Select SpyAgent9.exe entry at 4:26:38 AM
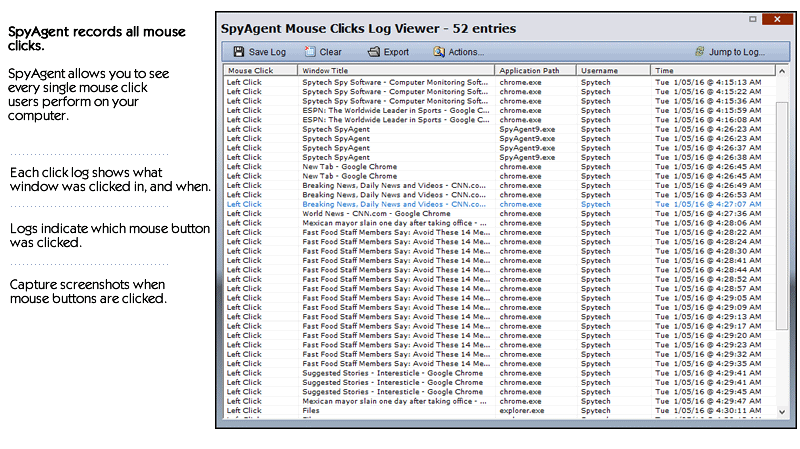The image size is (800, 449). [499, 157]
